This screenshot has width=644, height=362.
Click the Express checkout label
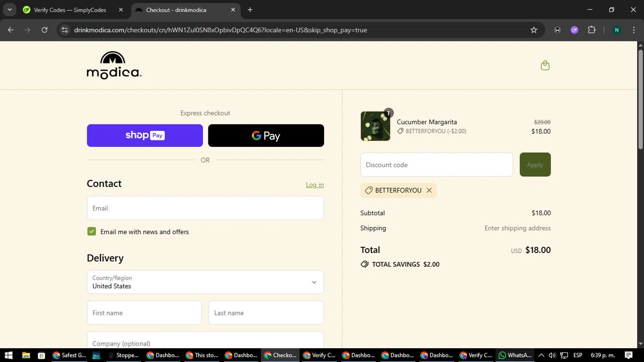[x=205, y=113]
